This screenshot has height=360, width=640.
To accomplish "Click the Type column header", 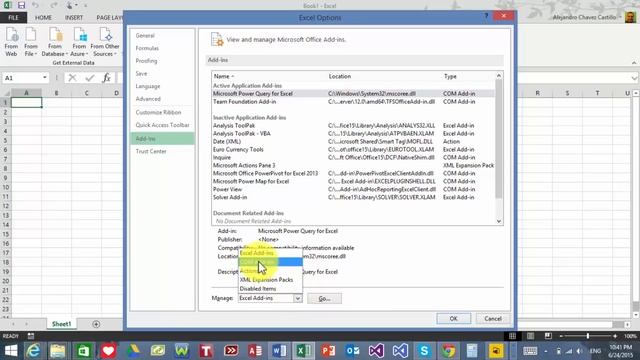I will coord(450,76).
